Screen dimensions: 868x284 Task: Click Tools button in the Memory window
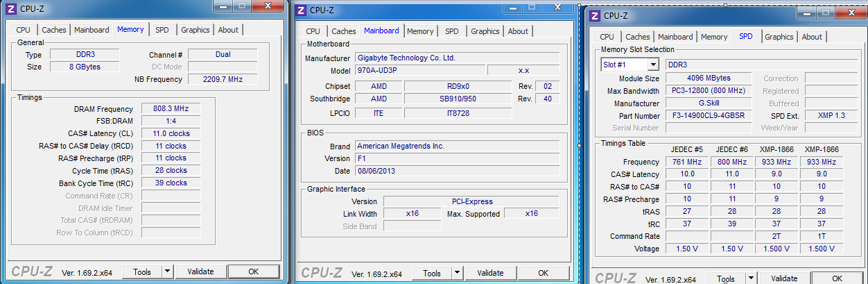coord(142,272)
